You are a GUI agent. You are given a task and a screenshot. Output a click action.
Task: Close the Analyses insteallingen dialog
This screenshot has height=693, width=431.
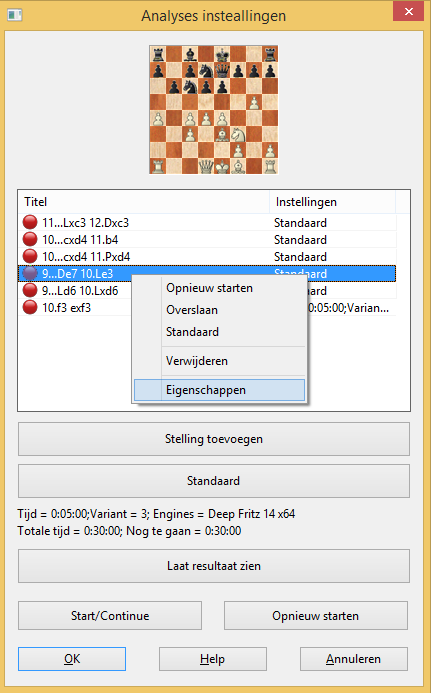pyautogui.click(x=408, y=11)
